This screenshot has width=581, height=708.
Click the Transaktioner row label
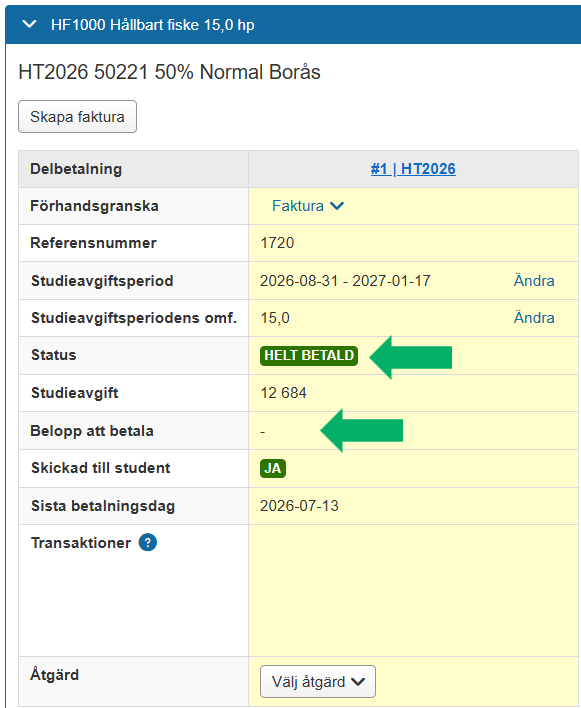tap(81, 542)
